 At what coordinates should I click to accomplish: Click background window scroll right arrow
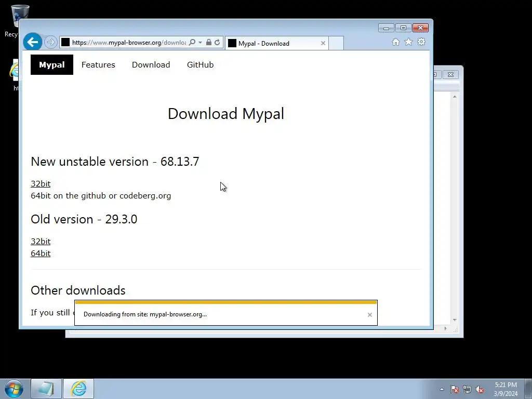click(445, 328)
